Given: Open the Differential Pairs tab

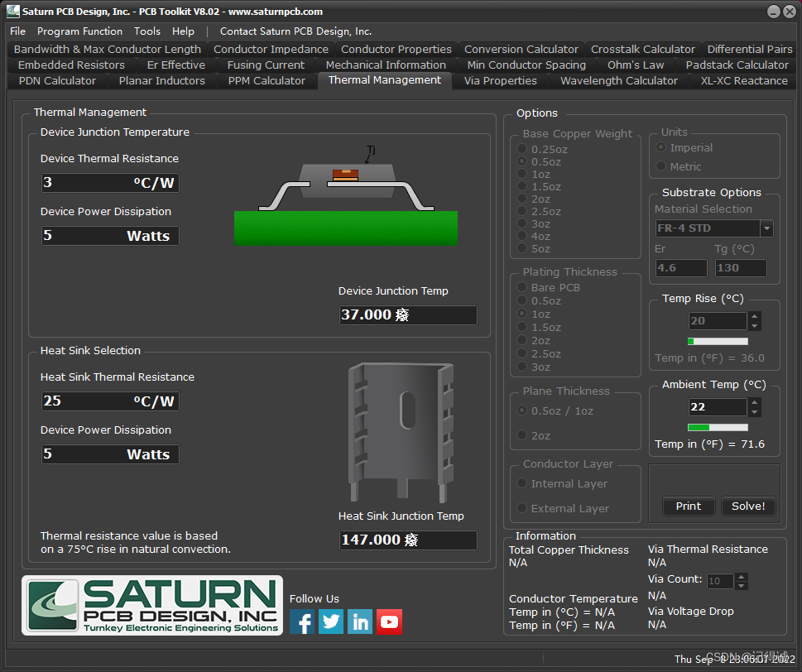Looking at the screenshot, I should pyautogui.click(x=749, y=49).
